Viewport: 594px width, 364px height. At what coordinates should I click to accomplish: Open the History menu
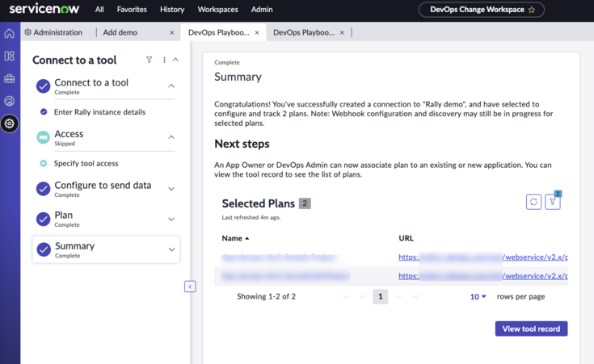172,10
